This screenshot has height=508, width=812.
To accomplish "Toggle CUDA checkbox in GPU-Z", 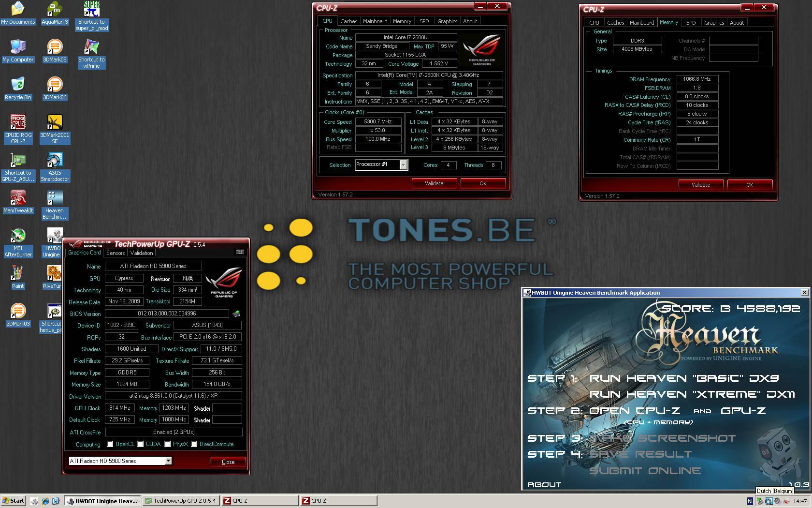I will 141,444.
